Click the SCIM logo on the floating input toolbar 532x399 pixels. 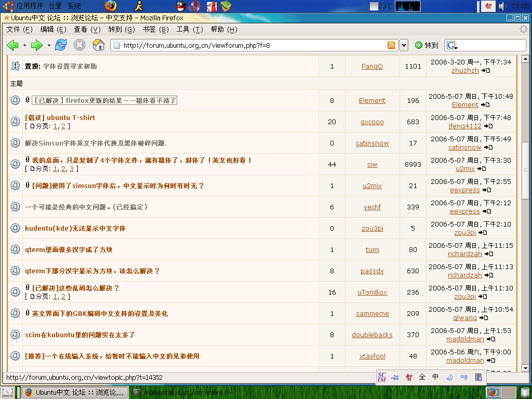click(x=382, y=377)
